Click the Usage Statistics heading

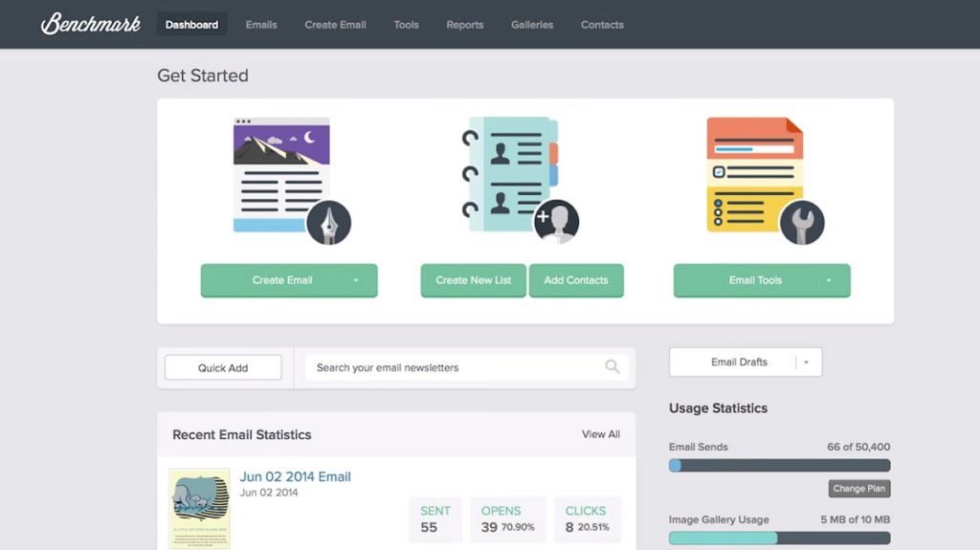coord(718,408)
